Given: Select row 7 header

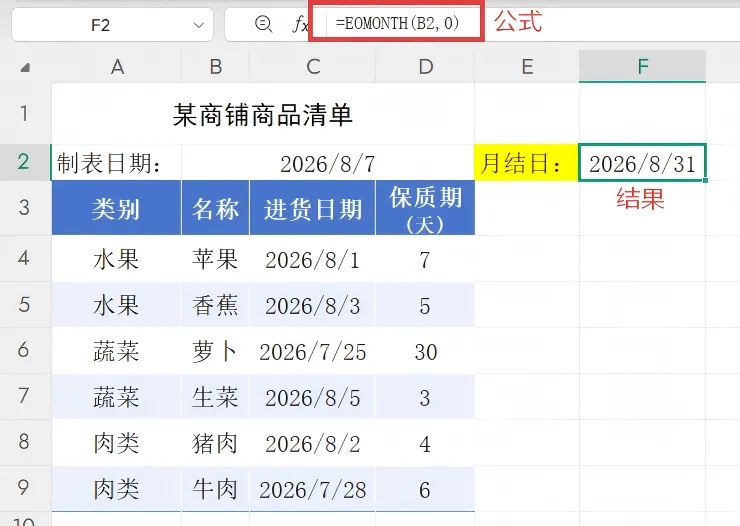Looking at the screenshot, I should 25,396.
